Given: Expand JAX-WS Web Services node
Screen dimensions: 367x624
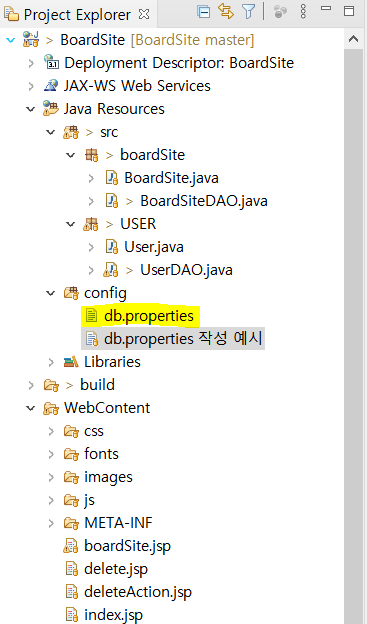Looking at the screenshot, I should click(x=31, y=86).
